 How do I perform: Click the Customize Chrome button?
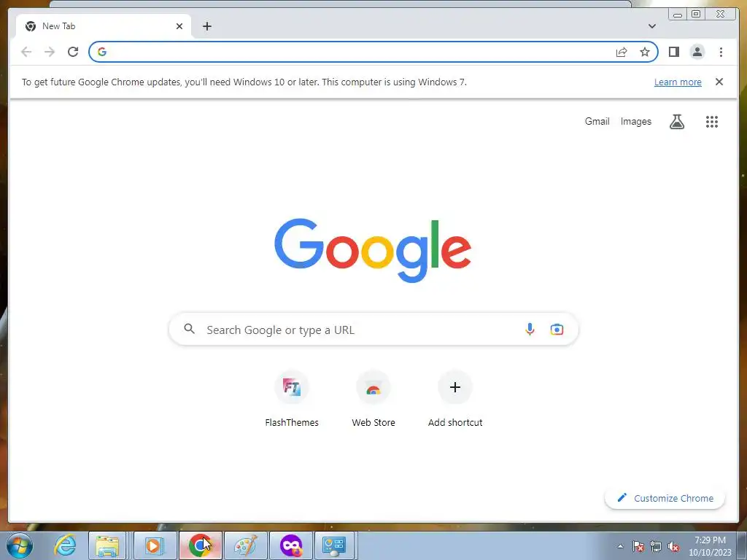(x=665, y=498)
